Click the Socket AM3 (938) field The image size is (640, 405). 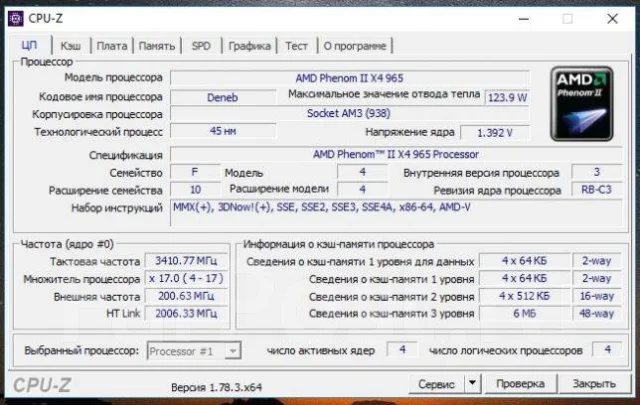pyautogui.click(x=350, y=113)
